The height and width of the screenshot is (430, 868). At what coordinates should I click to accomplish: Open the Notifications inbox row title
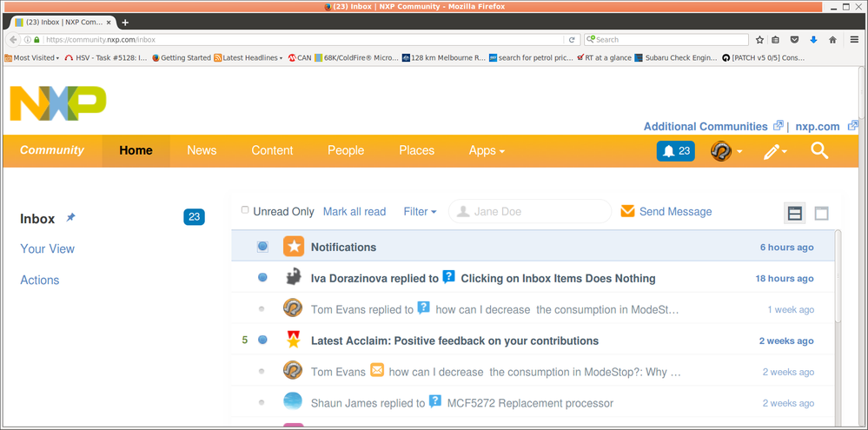[x=344, y=248]
